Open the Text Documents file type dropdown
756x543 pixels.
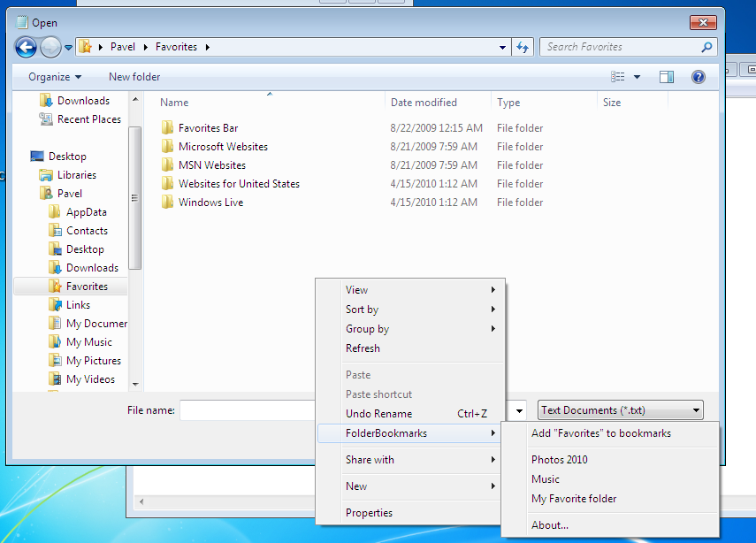tap(621, 410)
